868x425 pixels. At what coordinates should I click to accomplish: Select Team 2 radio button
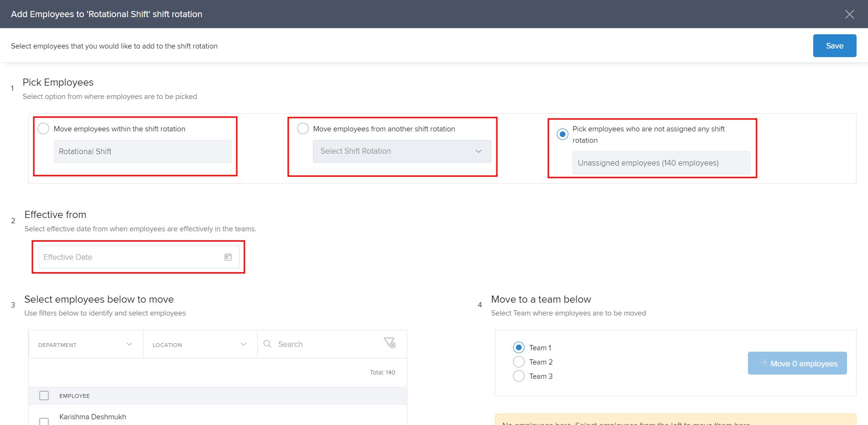[519, 362]
